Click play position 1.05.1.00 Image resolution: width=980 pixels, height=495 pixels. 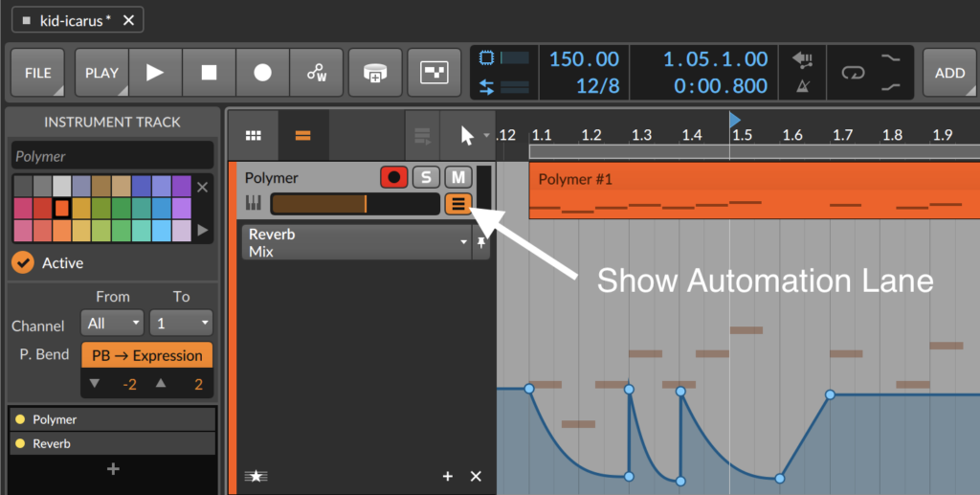pyautogui.click(x=715, y=58)
